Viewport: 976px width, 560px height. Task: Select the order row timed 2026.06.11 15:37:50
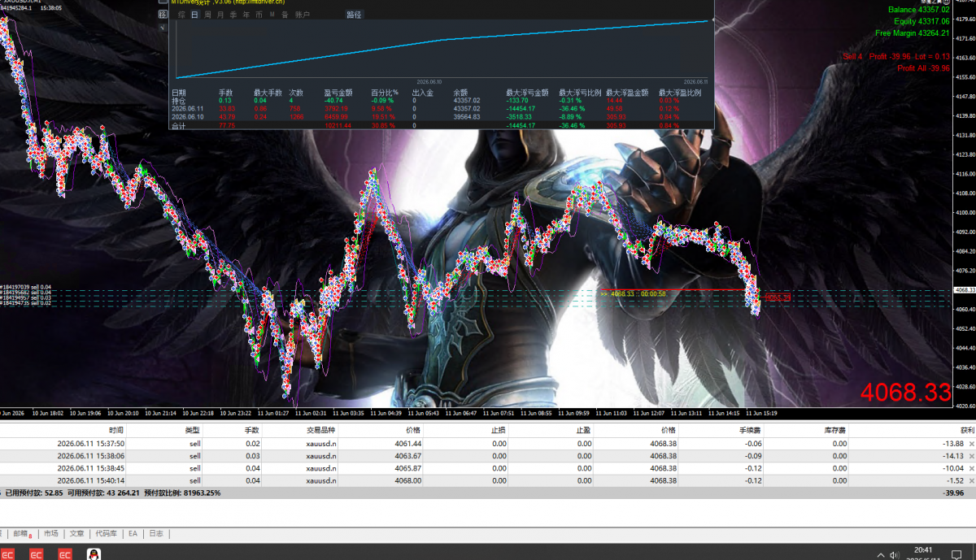pos(488,444)
